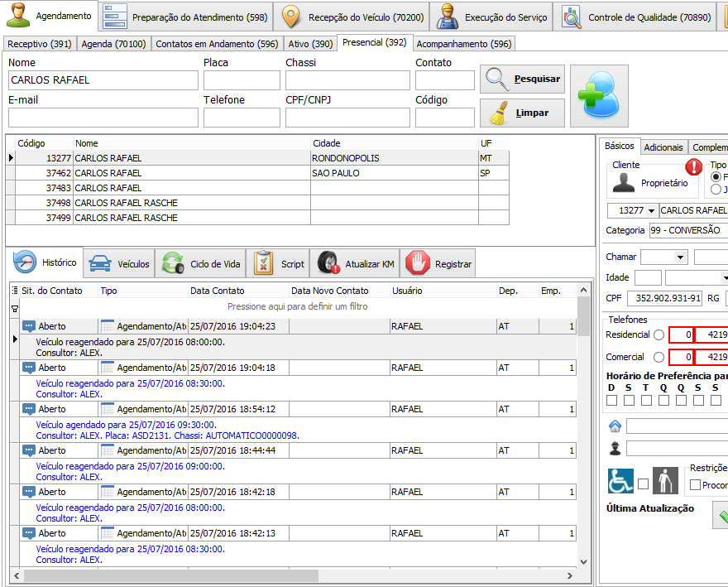Screen dimensions: 728x587
Task: Open the client code 13277 dropdown
Action: pyautogui.click(x=651, y=211)
